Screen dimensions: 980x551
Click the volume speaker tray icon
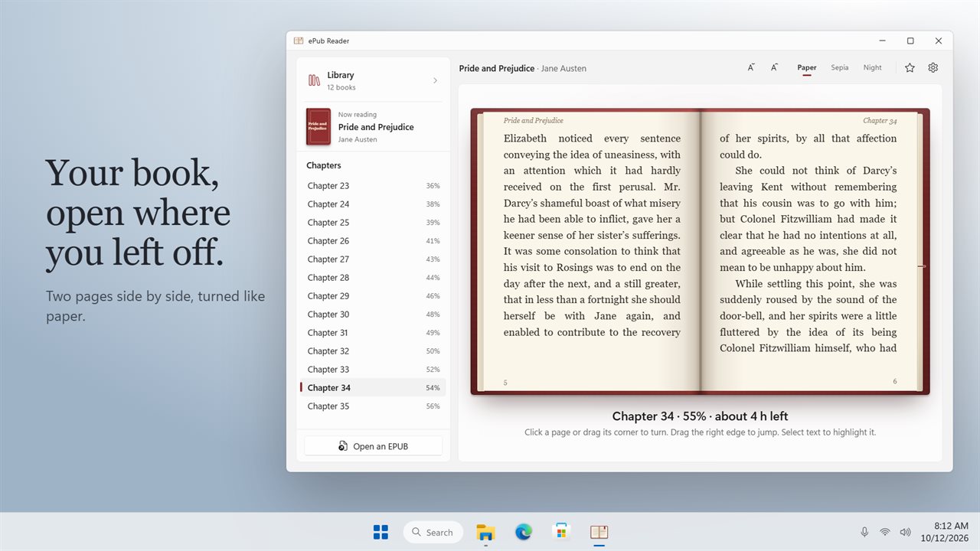click(x=906, y=532)
